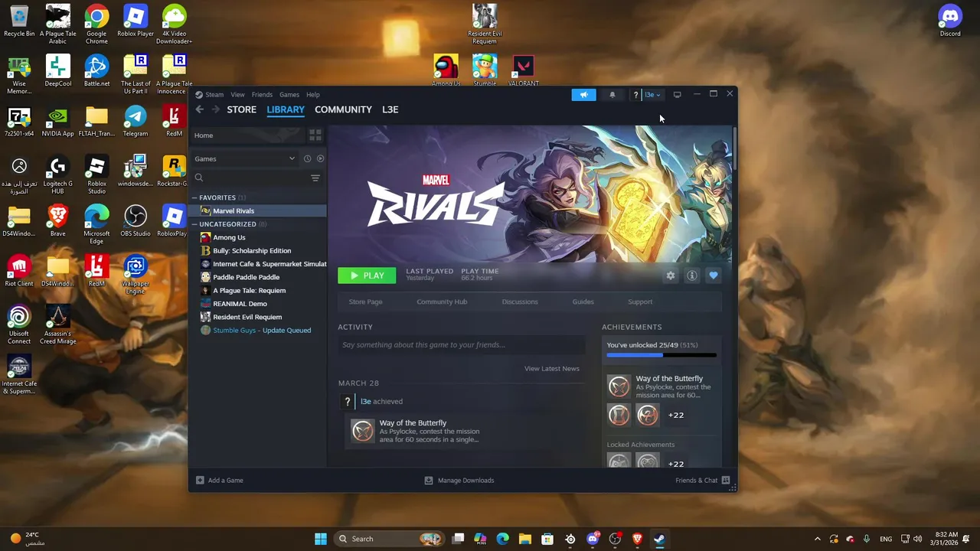Image resolution: width=980 pixels, height=551 pixels.
Task: Click the Add a Game plus icon
Action: (x=200, y=481)
